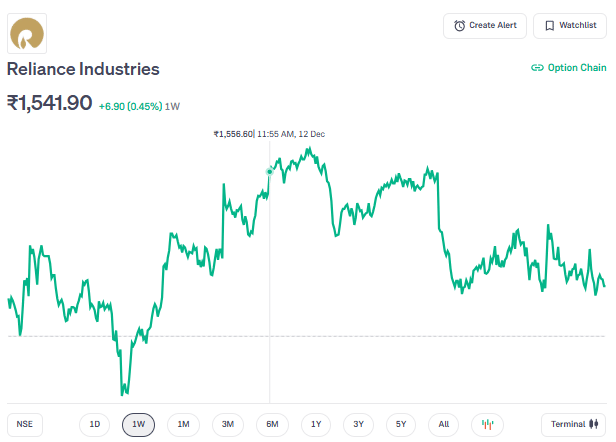This screenshot has width=616, height=442.
Task: Click the alarm clock icon for Create Alert
Action: click(460, 25)
